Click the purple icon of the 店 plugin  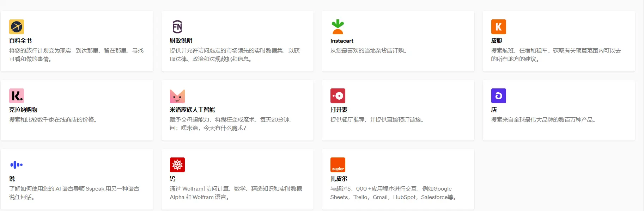(498, 96)
